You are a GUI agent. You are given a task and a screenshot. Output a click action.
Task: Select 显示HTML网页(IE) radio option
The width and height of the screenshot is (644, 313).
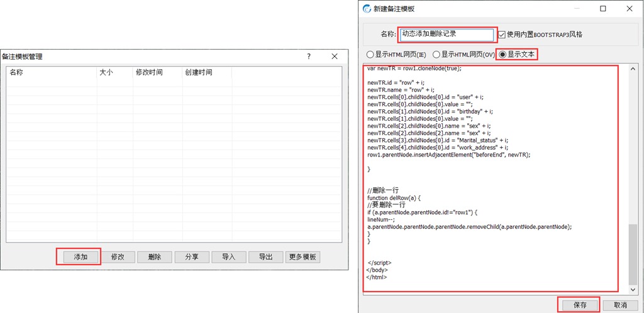click(370, 55)
